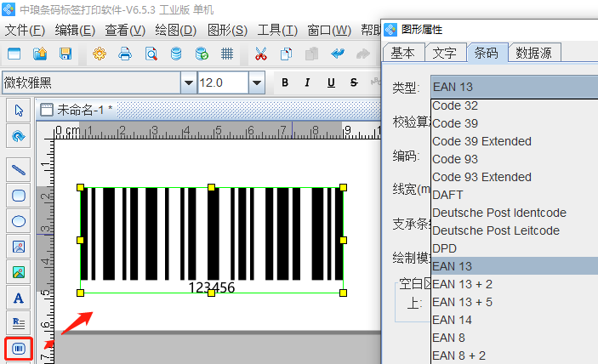Open document settings gear icon
Screen dimensions: 598x364
[100, 54]
